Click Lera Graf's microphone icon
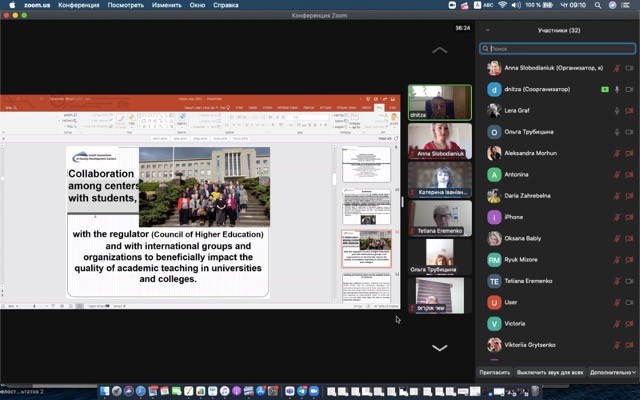The height and width of the screenshot is (400, 640). point(617,110)
